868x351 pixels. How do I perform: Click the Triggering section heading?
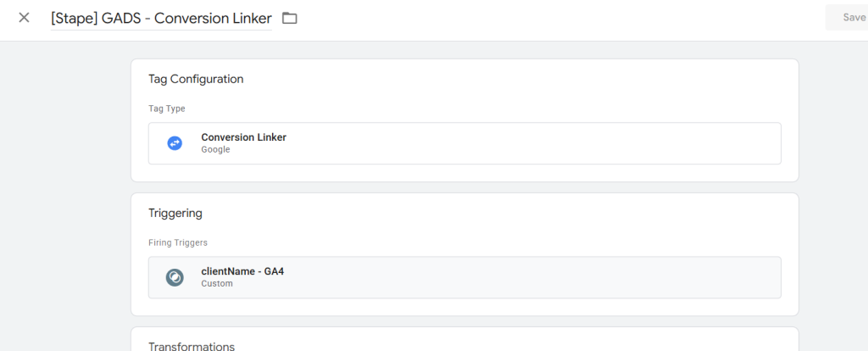coord(175,213)
